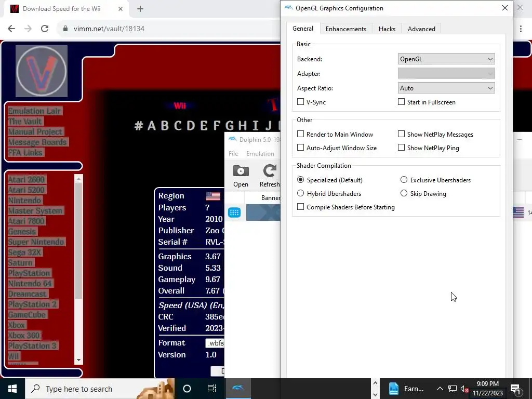The width and height of the screenshot is (532, 399).
Task: Open notification center icon
Action: coord(515,389)
